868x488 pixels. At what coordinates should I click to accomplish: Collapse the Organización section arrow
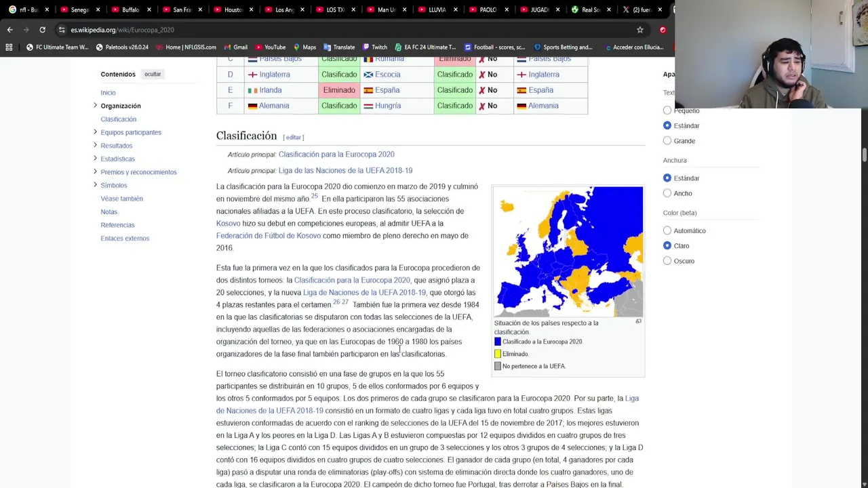[x=95, y=106]
